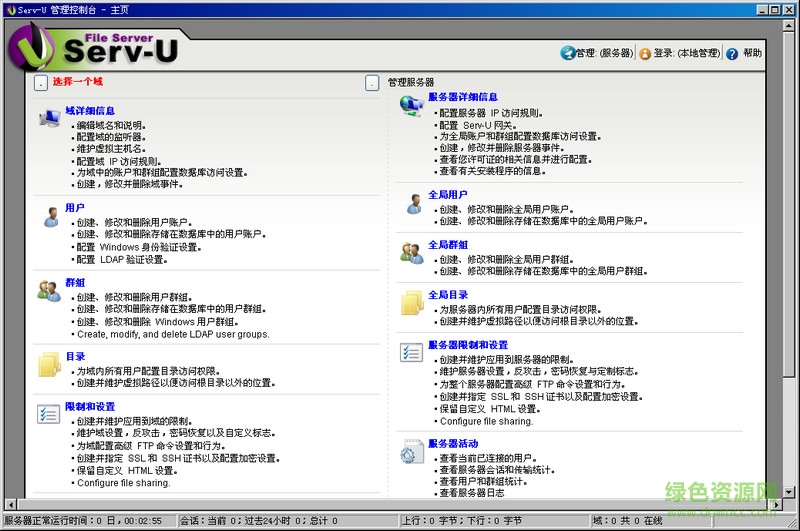800x531 pixels.
Task: Open the 登录: (本地管理) login menu
Action: click(680, 53)
